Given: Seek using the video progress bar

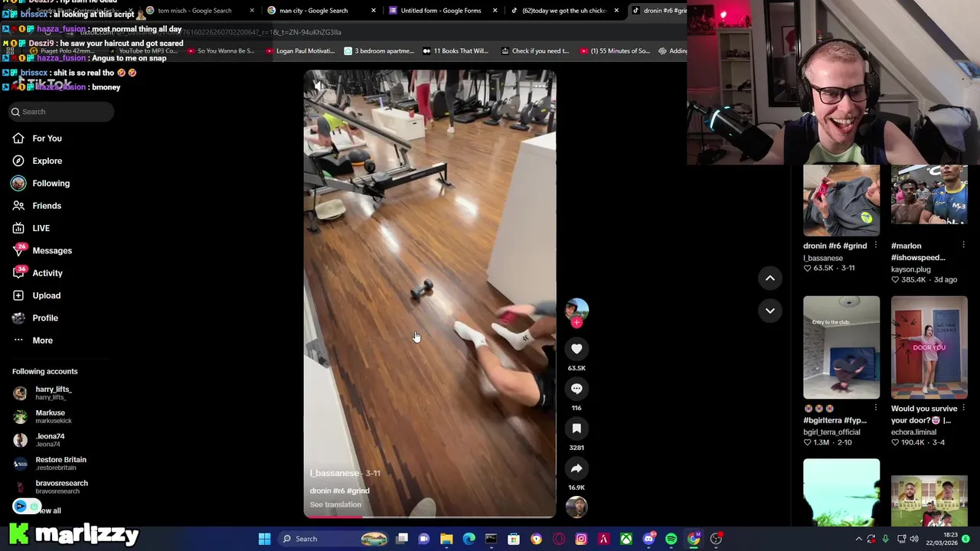Looking at the screenshot, I should [x=430, y=517].
